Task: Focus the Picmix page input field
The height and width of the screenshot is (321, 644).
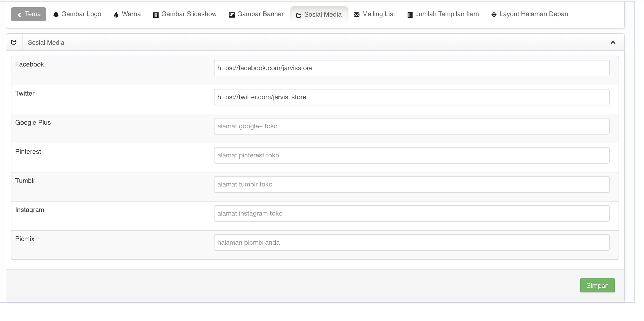Action: tap(412, 243)
